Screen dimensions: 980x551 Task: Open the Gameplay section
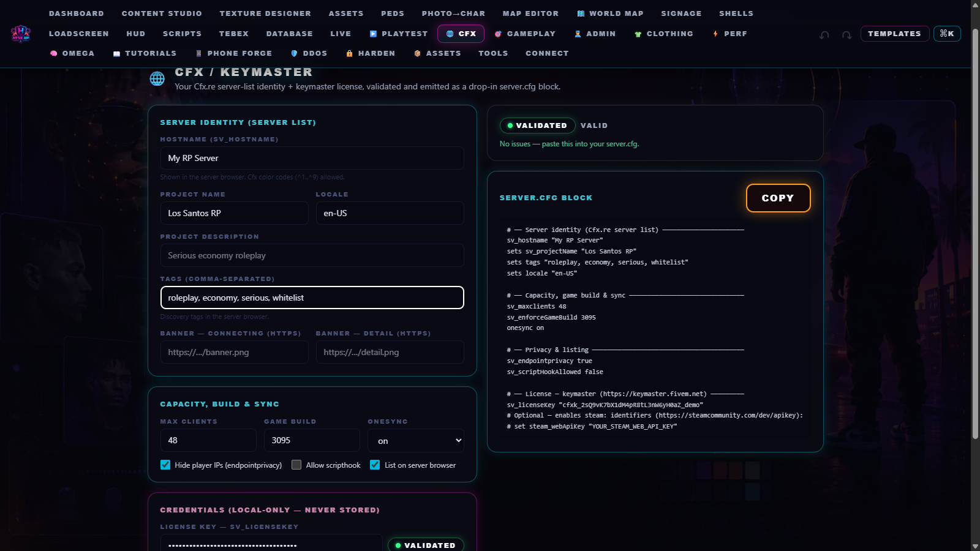(525, 34)
